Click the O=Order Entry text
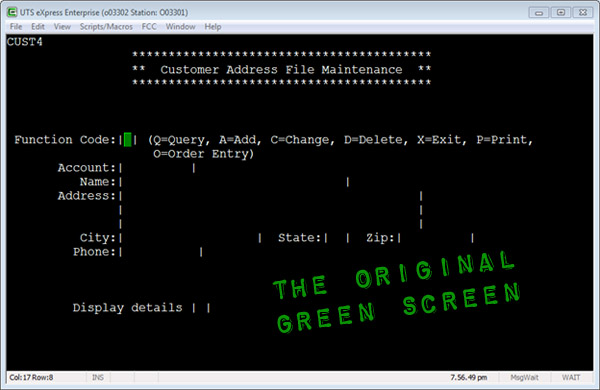 (203, 154)
